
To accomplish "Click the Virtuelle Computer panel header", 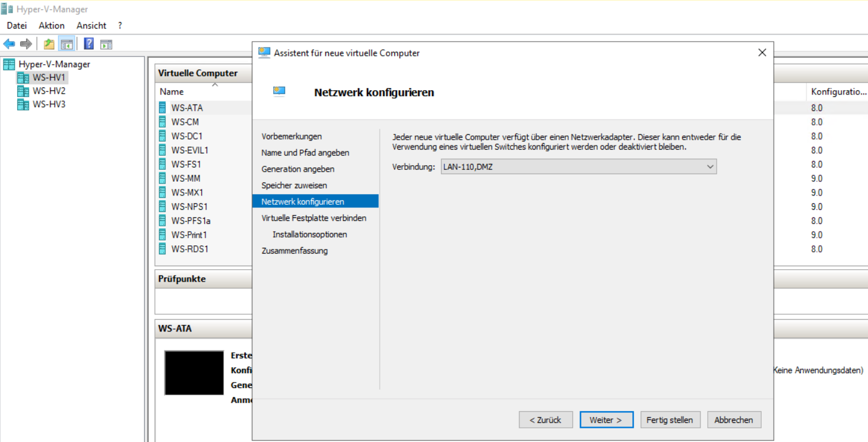I will (x=198, y=73).
